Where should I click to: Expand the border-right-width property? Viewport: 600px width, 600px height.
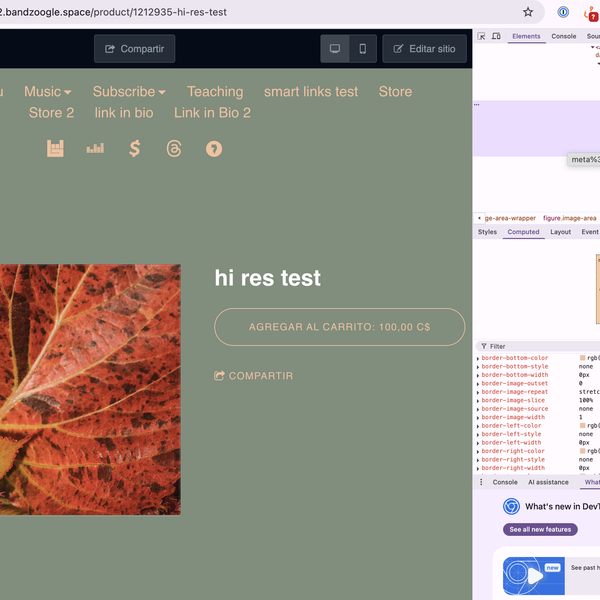(x=478, y=468)
